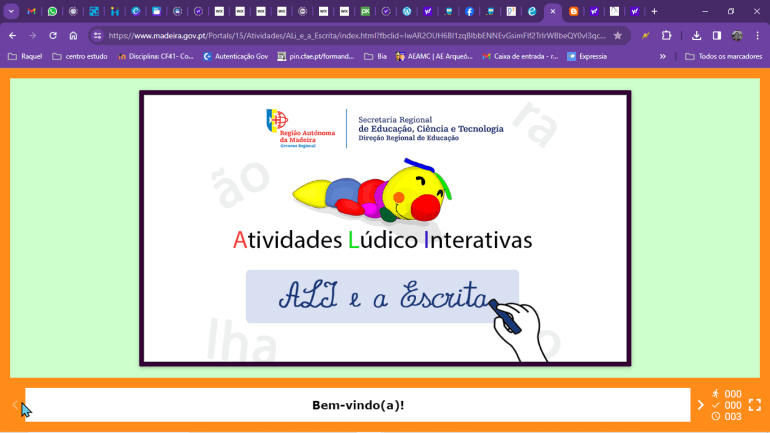Open the browser extensions puzzle icon

click(666, 35)
